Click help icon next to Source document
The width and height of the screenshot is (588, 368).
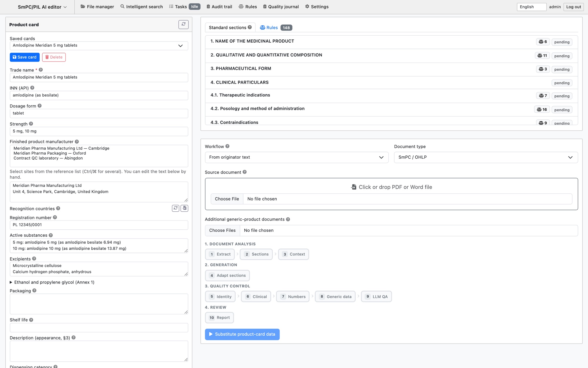[245, 172]
